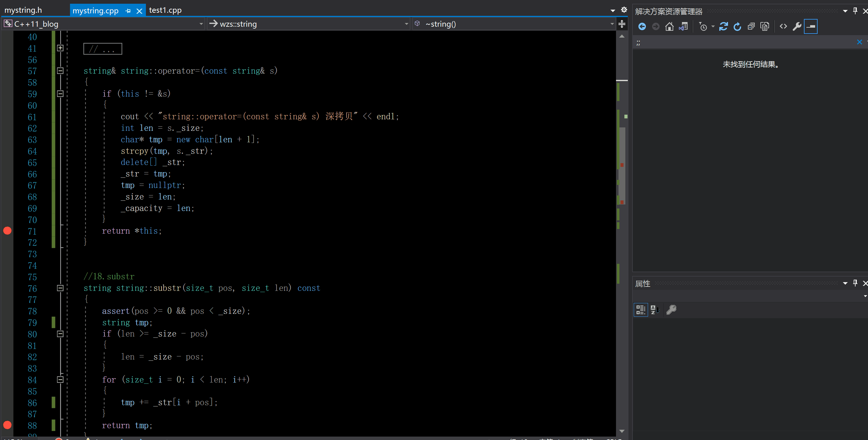
Task: Click Solution Explorer's back navigation arrow
Action: (x=642, y=27)
